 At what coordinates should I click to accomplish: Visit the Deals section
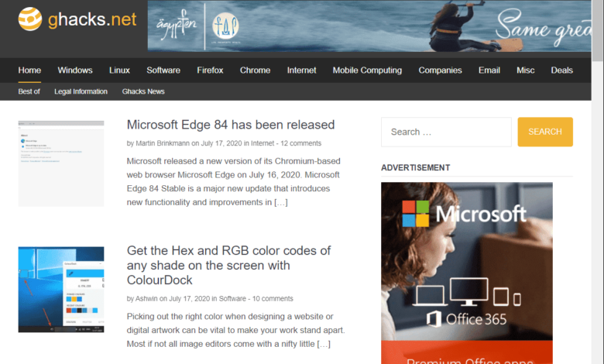pos(561,70)
